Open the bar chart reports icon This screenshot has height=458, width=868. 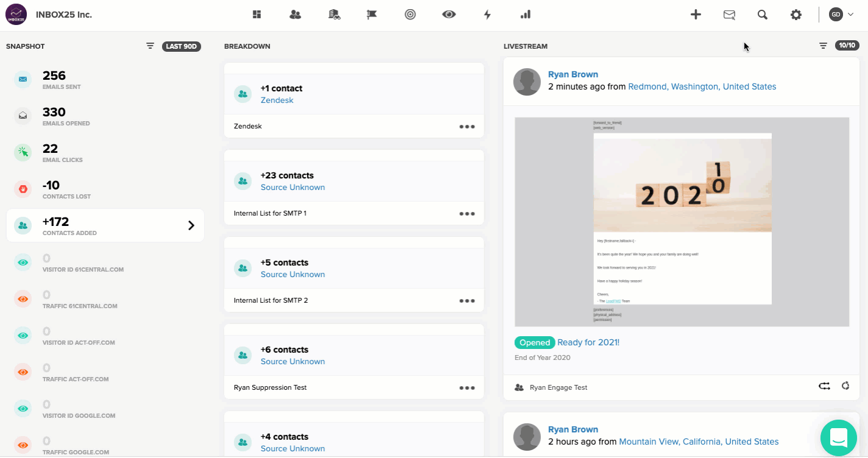point(526,15)
